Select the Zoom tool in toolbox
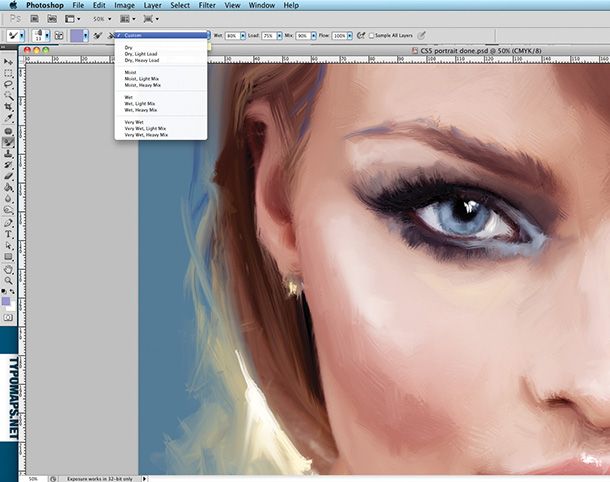 (x=8, y=280)
